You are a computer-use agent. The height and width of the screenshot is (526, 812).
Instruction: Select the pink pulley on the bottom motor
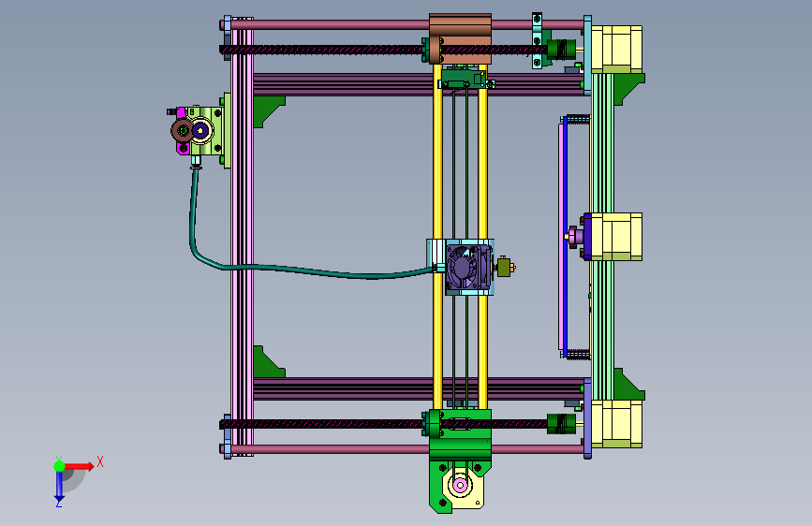point(460,486)
